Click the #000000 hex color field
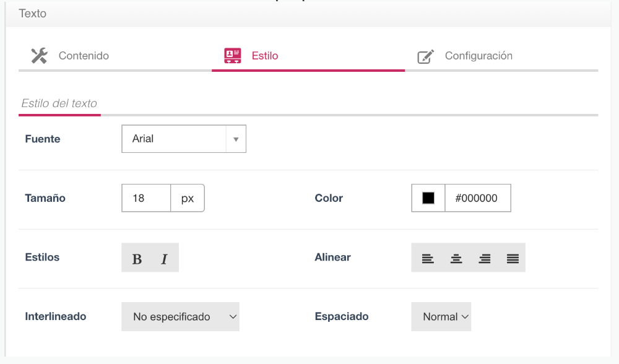The width and height of the screenshot is (619, 364). pyautogui.click(x=477, y=198)
